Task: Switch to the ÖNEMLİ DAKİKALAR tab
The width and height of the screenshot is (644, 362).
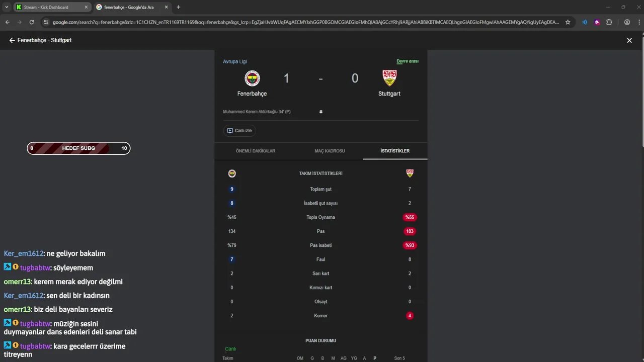Action: pyautogui.click(x=256, y=151)
